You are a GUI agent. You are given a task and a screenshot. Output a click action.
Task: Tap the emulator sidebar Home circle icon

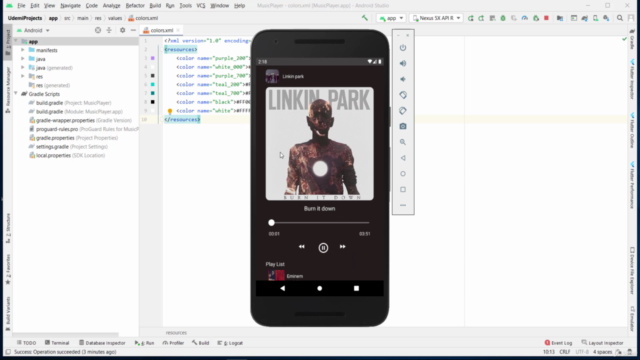coord(403,174)
